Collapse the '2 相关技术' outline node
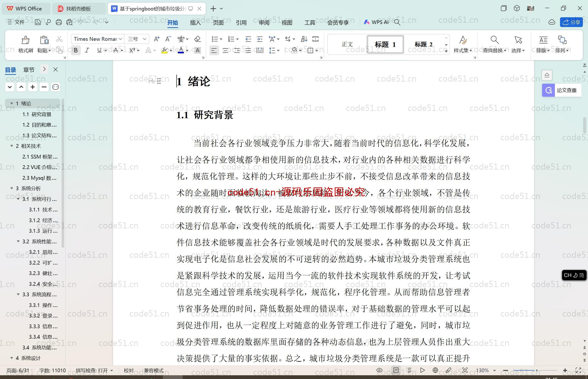 pos(12,146)
